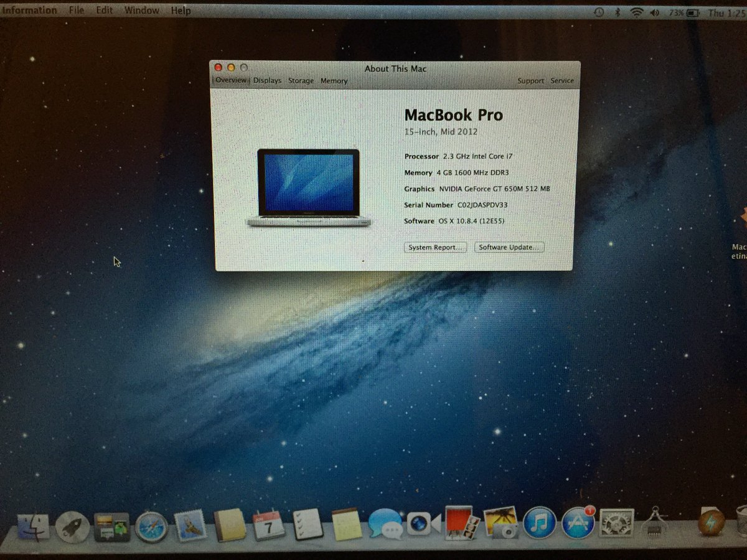
Task: Launch Launchpad rocket icon in Dock
Action: 72,527
